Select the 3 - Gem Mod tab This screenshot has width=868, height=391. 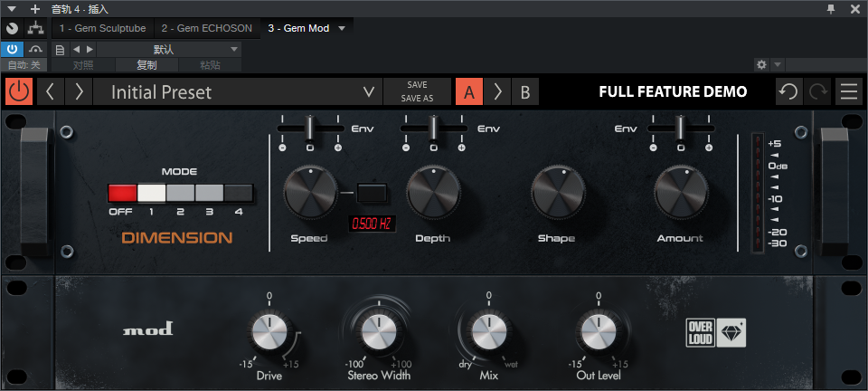pyautogui.click(x=299, y=28)
